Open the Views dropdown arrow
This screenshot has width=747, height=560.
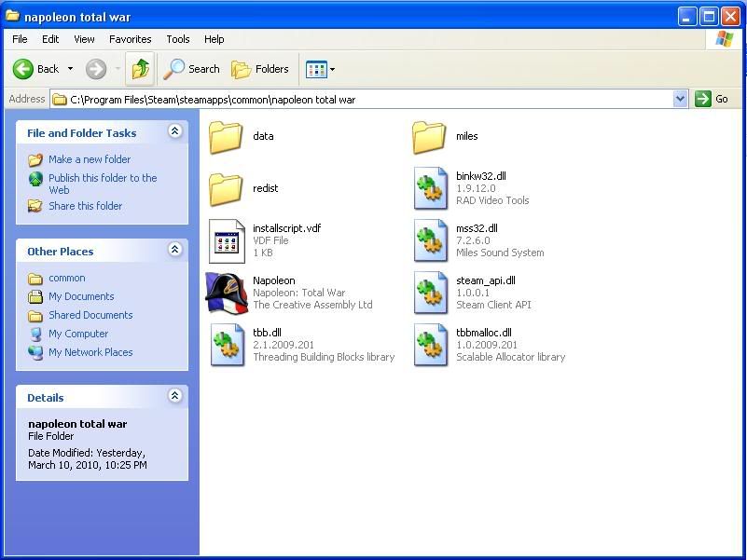pos(333,70)
